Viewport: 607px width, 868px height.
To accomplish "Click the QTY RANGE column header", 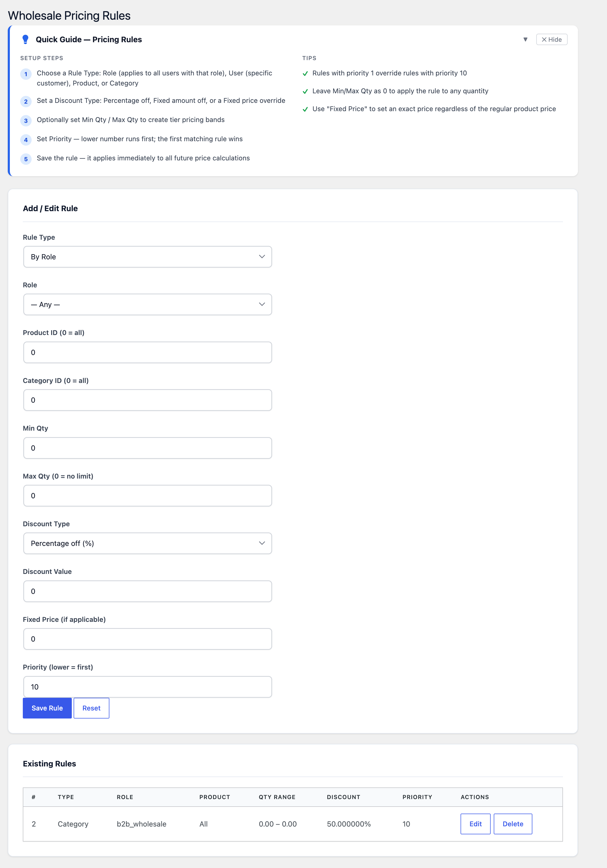I will (277, 797).
